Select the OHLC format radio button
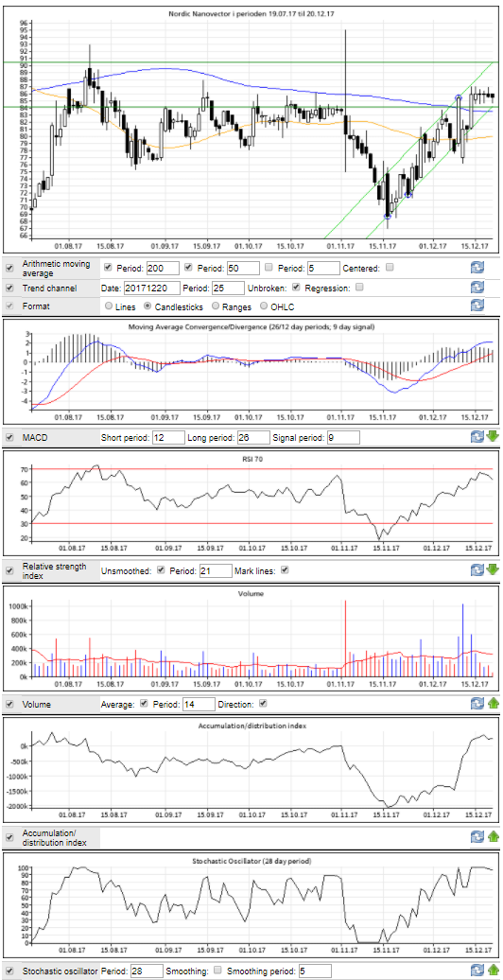Screen dimensions: 503x980 click(265, 306)
